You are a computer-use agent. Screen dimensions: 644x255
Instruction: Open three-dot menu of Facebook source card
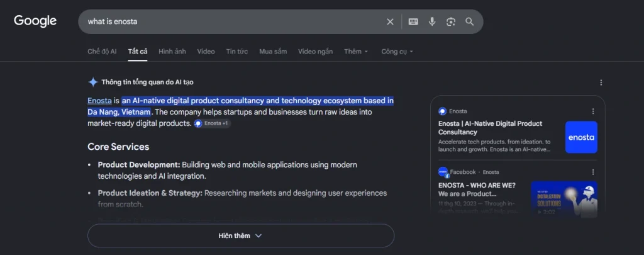(x=592, y=172)
